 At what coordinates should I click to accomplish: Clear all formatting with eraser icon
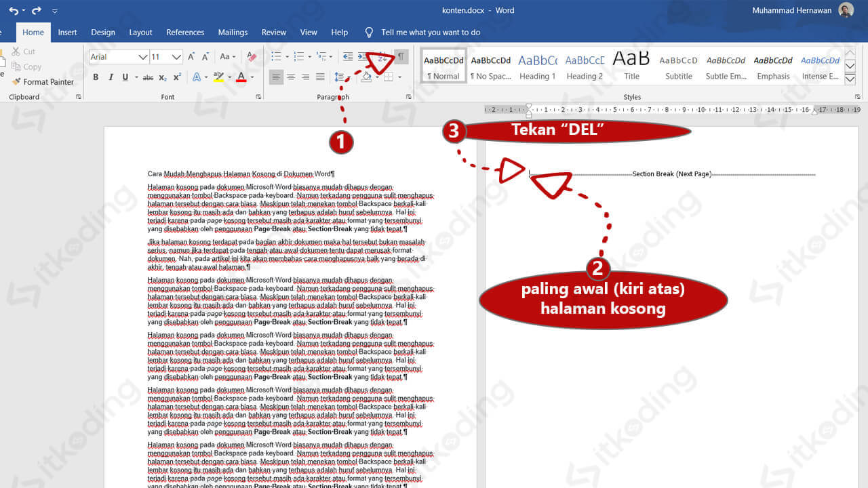click(x=252, y=57)
